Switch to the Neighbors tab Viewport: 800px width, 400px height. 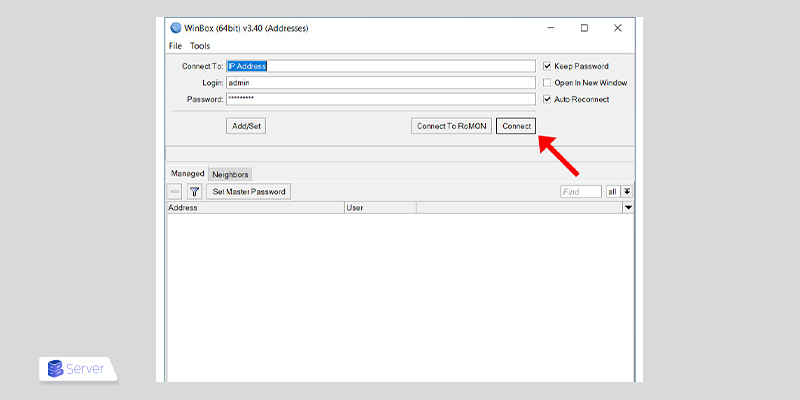[x=230, y=174]
